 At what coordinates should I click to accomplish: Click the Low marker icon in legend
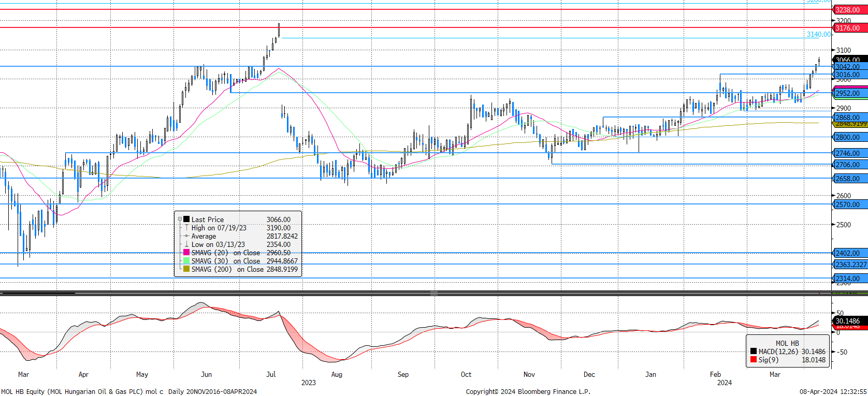[186, 244]
